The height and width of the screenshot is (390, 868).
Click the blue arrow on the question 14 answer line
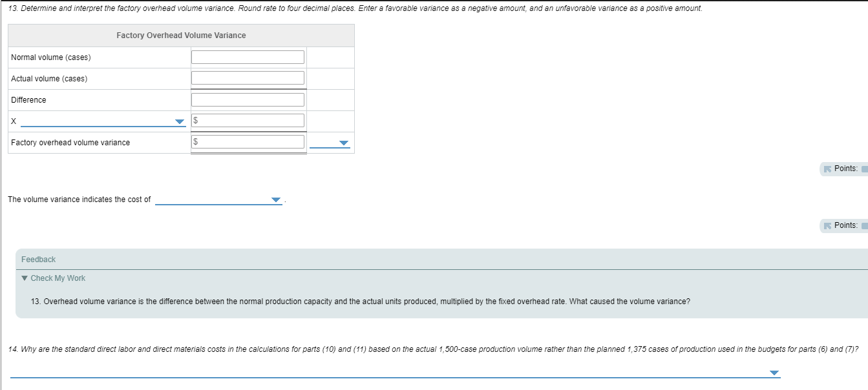tap(773, 372)
